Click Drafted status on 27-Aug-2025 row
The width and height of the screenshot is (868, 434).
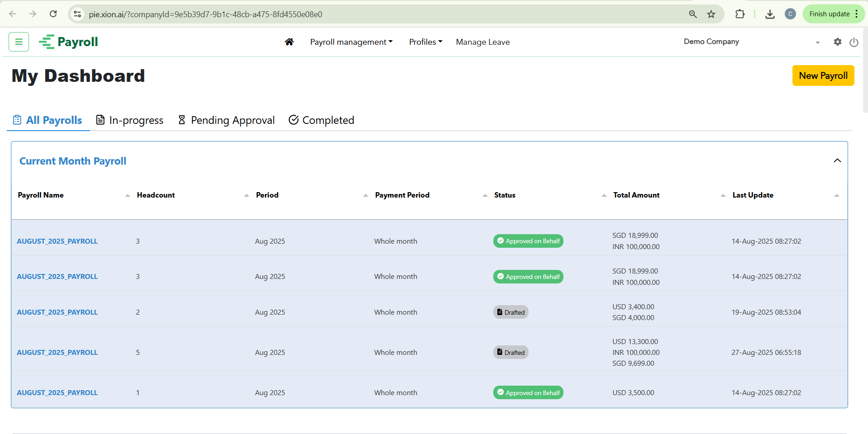coord(511,353)
